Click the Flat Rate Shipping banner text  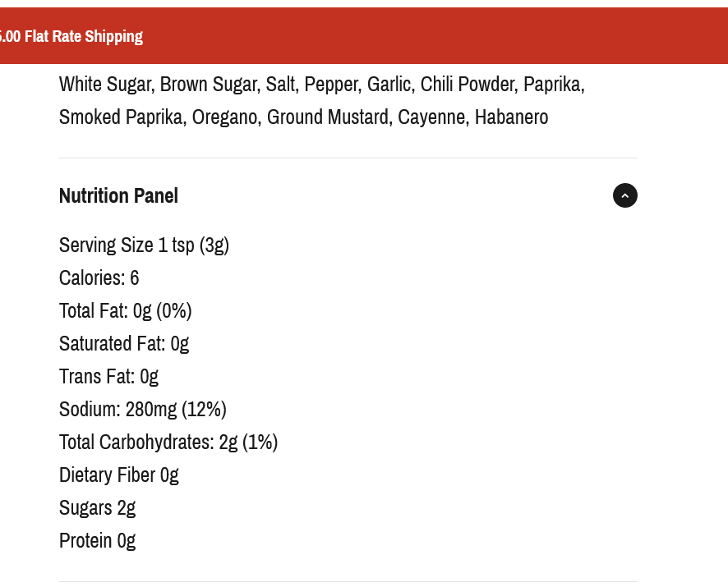pos(72,36)
